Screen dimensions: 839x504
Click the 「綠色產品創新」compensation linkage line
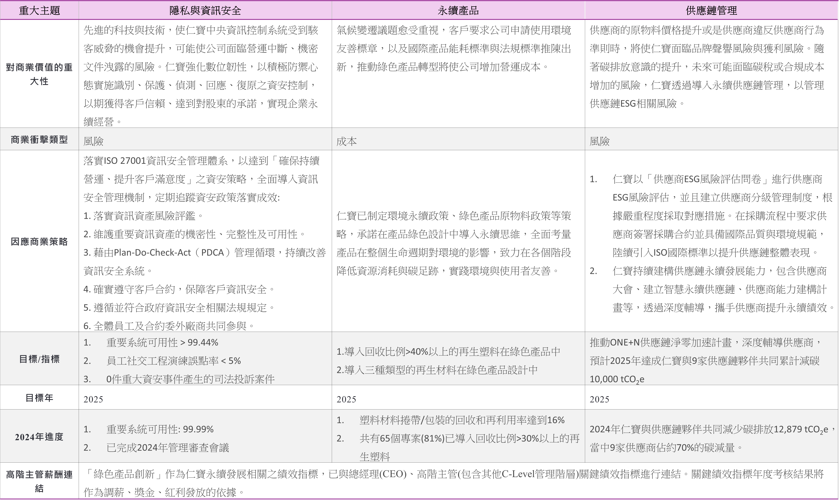tap(453, 474)
